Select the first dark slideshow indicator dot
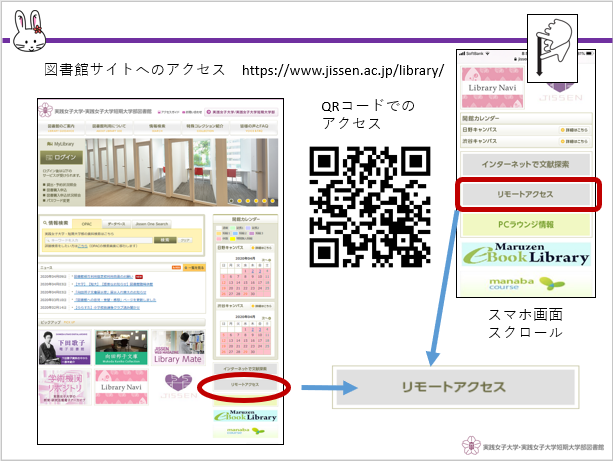Screen dimensions: 613x461 [x=231, y=201]
